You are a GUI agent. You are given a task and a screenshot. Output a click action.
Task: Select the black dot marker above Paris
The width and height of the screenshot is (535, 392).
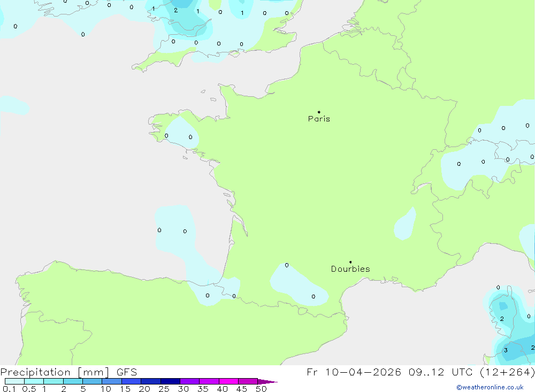319,112
